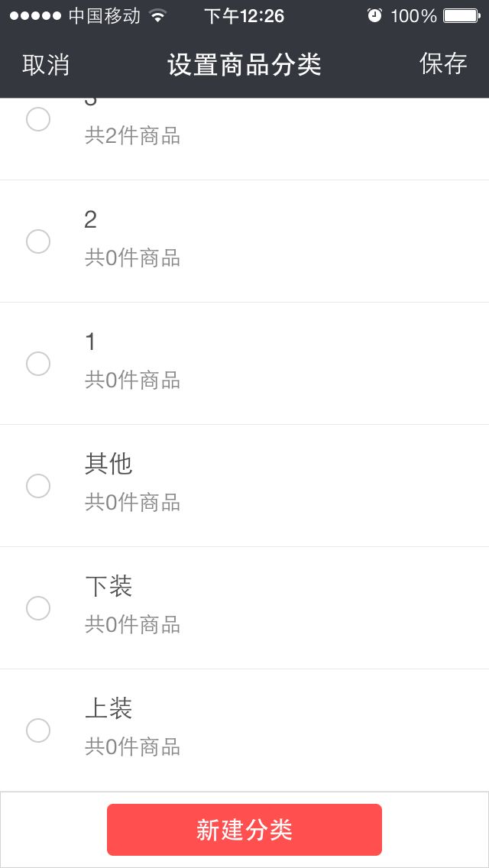Screen dimensions: 489x868
Task: Choose the 其他 category radio button
Action: [x=38, y=486]
